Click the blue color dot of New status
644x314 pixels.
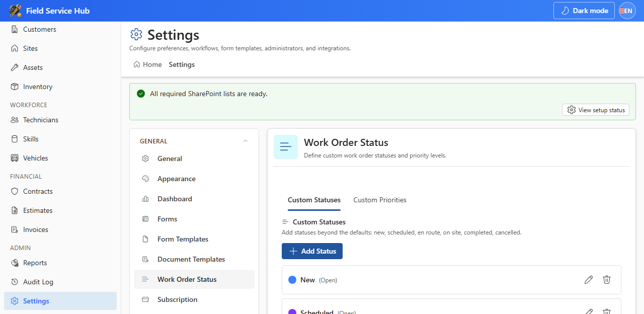click(x=292, y=280)
